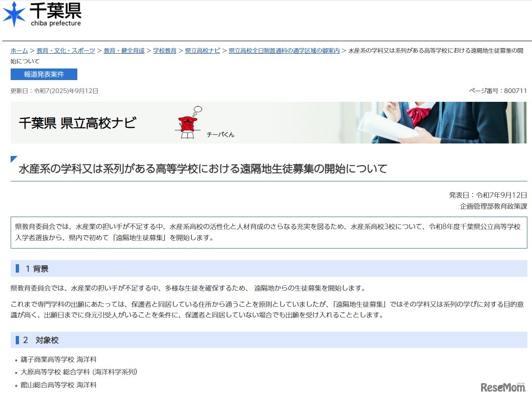532x398 pixels.
Task: Open the 県立高校ナビ link
Action: tap(201, 50)
